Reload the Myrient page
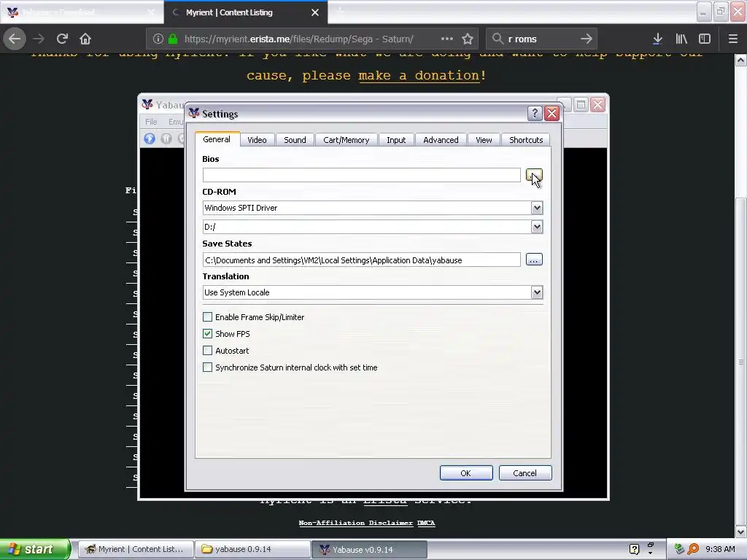Screen dimensions: 747x560 point(62,39)
